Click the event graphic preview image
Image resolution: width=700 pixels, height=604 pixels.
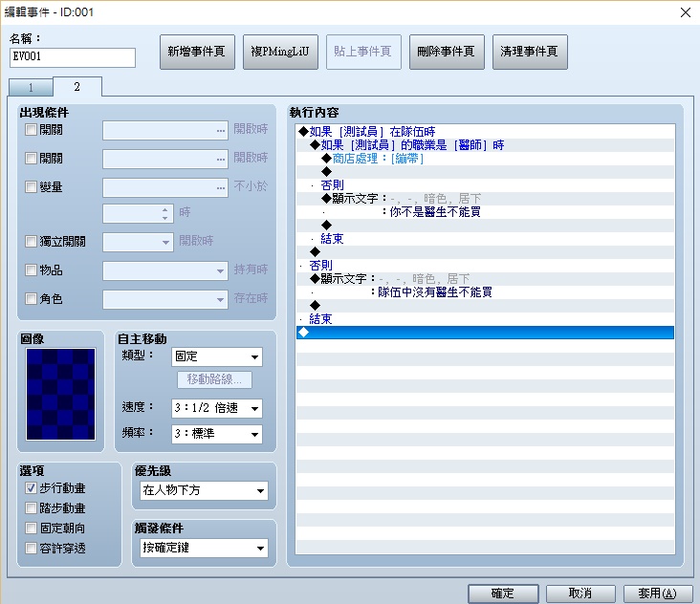pos(60,394)
